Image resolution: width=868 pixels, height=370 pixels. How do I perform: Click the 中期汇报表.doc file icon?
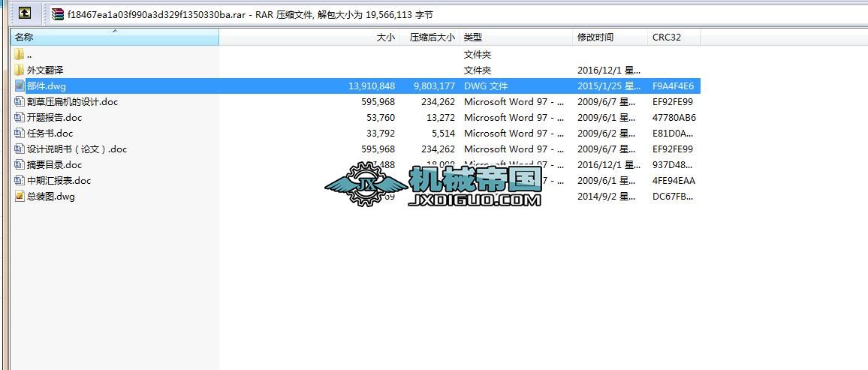[x=20, y=180]
